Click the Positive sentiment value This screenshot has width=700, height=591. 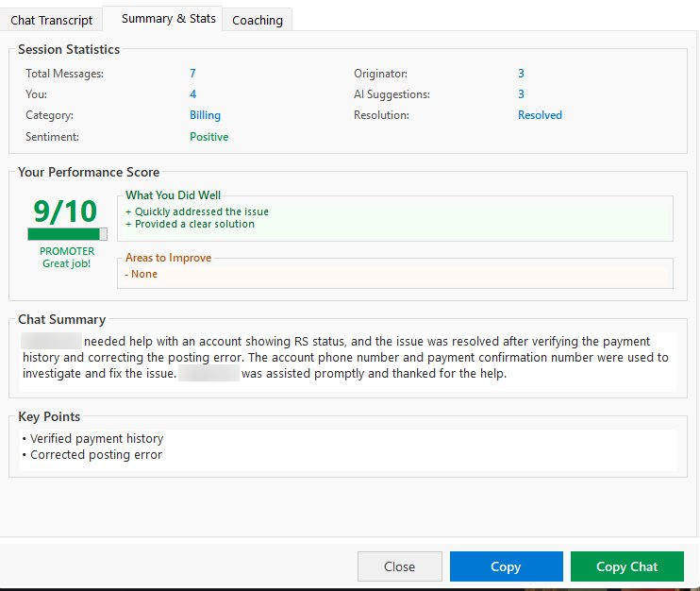tap(208, 137)
